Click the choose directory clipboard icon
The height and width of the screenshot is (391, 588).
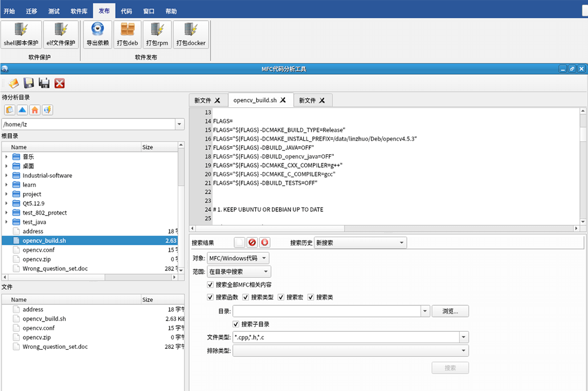tap(10, 110)
